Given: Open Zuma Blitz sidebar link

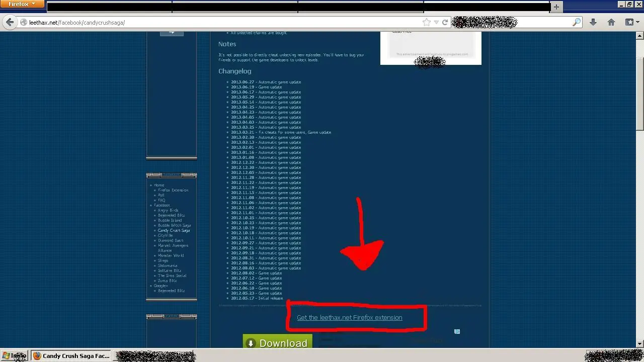Looking at the screenshot, I should coord(167,281).
